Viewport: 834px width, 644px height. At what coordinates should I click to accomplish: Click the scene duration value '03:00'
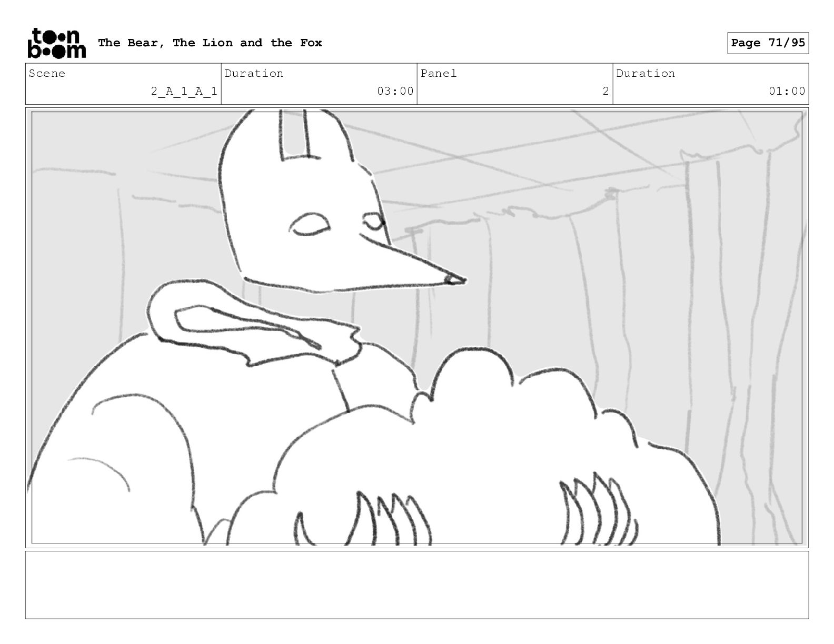[395, 91]
